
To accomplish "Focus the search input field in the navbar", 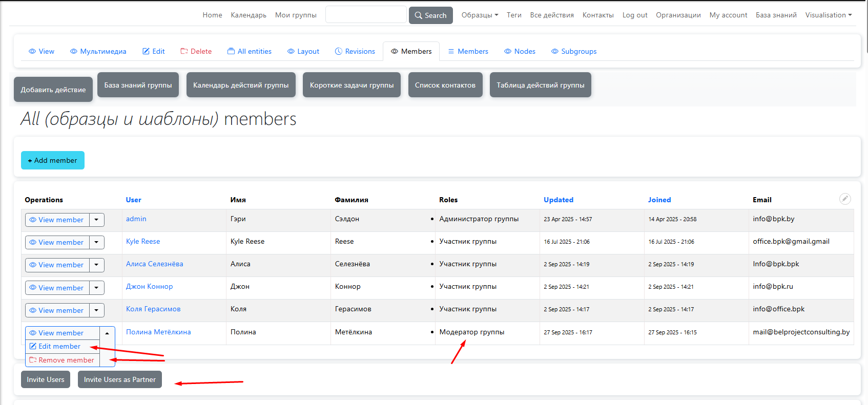I will click(366, 15).
